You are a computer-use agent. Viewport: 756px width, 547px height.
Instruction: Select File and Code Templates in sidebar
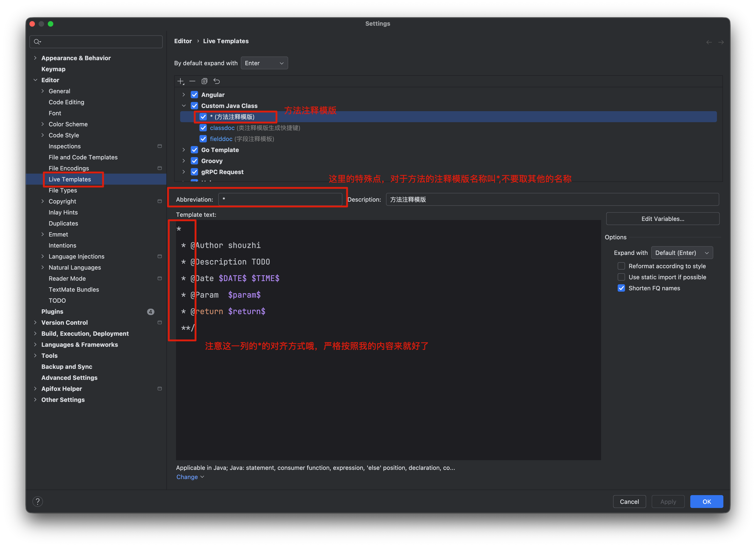pos(83,157)
